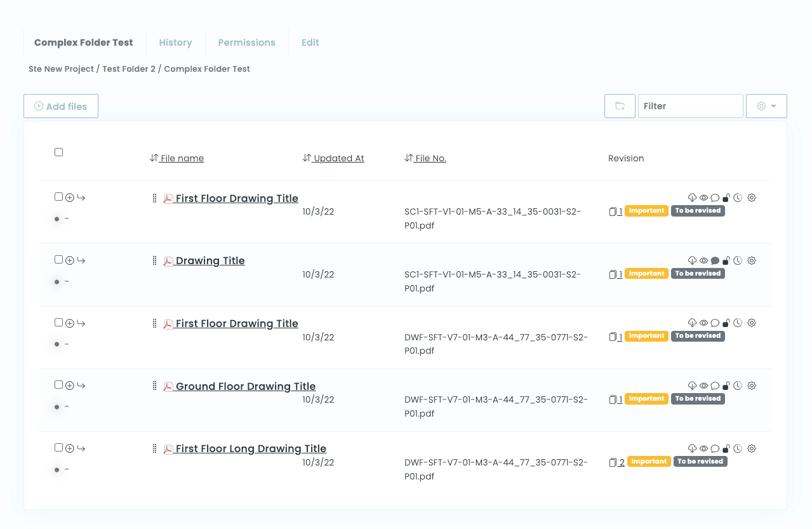Tick the checkbox for First Floor Long Drawing Title
The width and height of the screenshot is (812, 529).
(59, 448)
